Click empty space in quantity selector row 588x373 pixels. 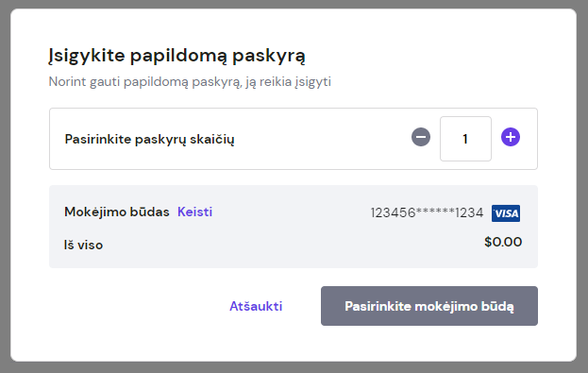(x=323, y=139)
